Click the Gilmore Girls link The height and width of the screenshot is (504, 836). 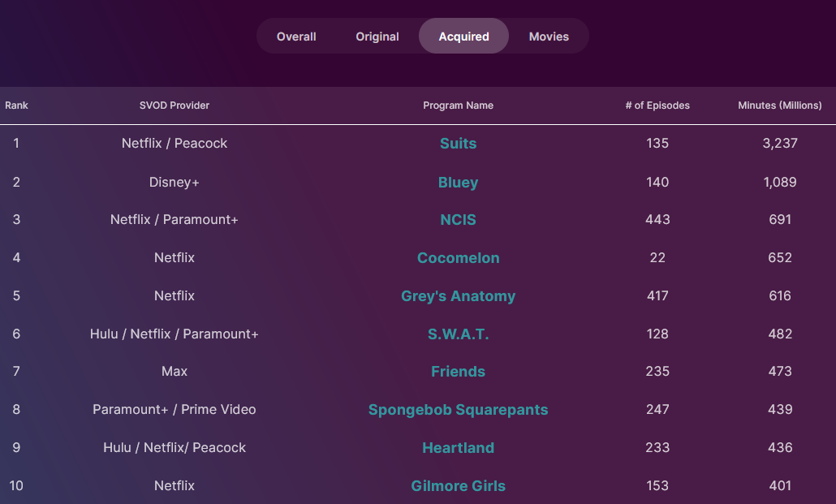458,486
